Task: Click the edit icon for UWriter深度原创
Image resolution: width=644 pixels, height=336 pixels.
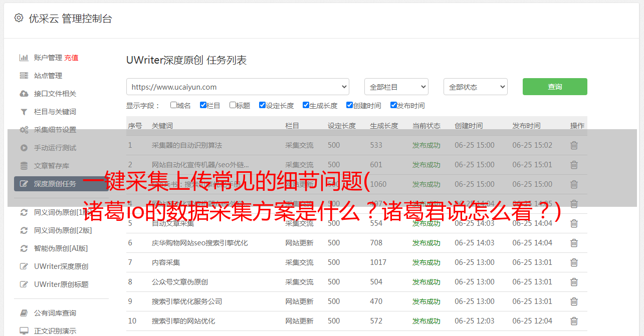Action: 24,266
